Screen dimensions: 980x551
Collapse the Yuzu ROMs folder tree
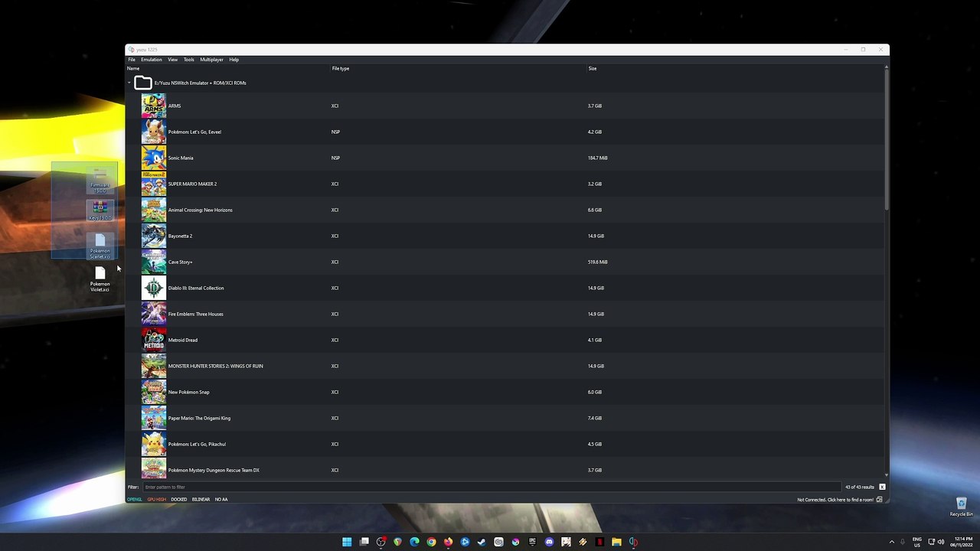tap(129, 83)
